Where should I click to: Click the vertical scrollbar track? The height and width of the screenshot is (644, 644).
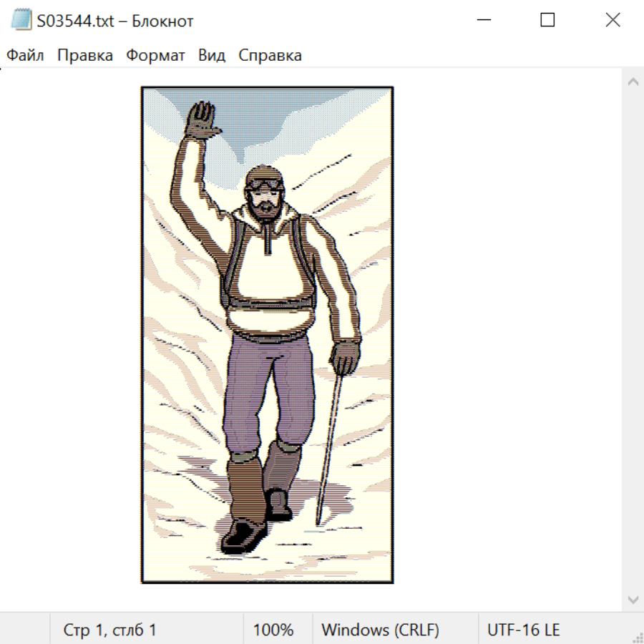[633, 336]
